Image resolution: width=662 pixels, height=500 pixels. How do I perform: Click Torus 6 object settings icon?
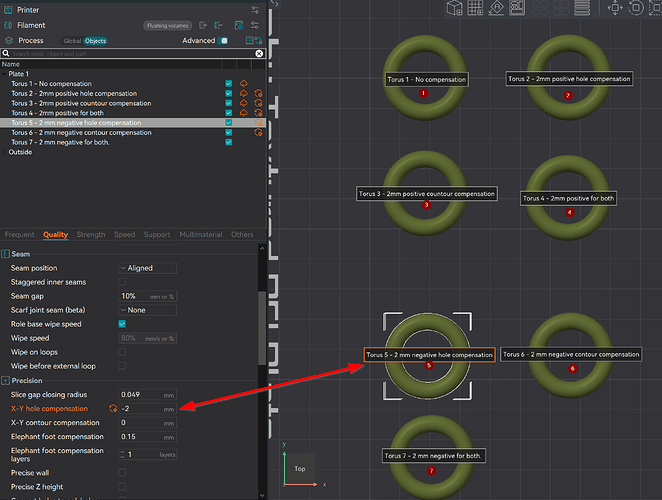[258, 132]
